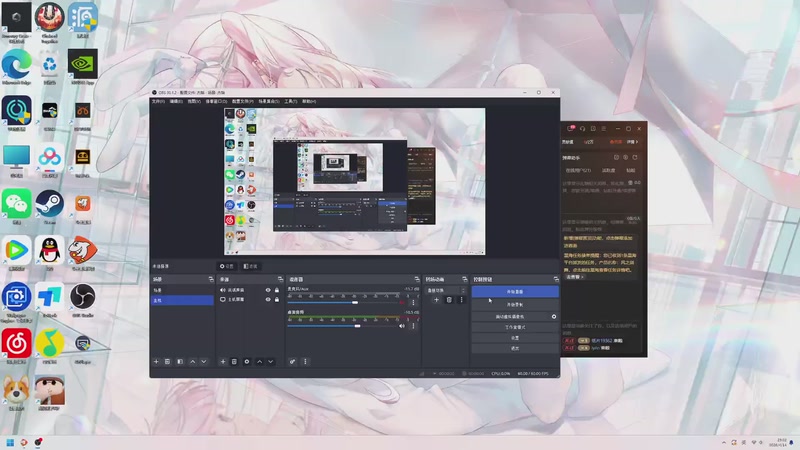This screenshot has width=800, height=450.
Task: Open the Docks menu in OBS menu bar
Action: pos(216,102)
